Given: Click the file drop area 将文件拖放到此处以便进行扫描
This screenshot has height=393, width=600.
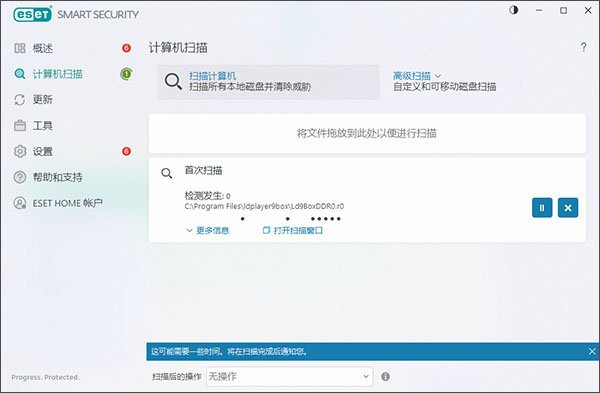Looking at the screenshot, I should pos(367,133).
